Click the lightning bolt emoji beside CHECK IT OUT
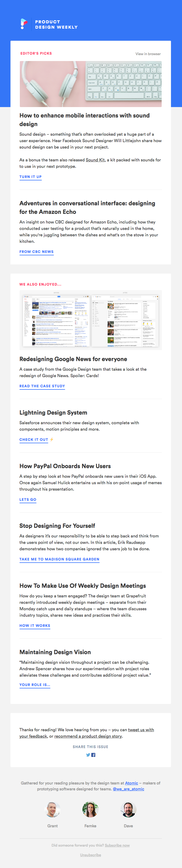Screen dimensions: 182x868 click(x=52, y=439)
